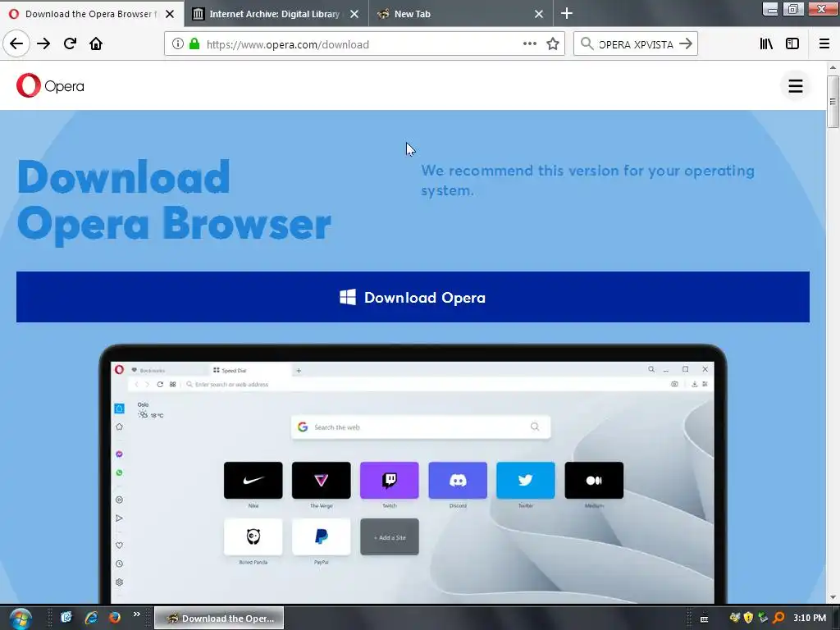Click into the OPERA XPVISTA search field
Viewport: 840px width, 630px height.
coord(636,44)
